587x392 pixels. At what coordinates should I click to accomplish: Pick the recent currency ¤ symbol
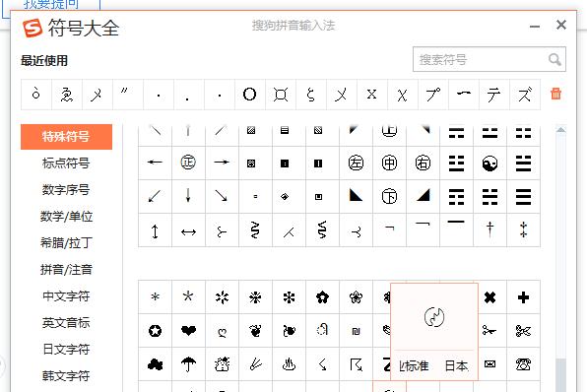281,95
